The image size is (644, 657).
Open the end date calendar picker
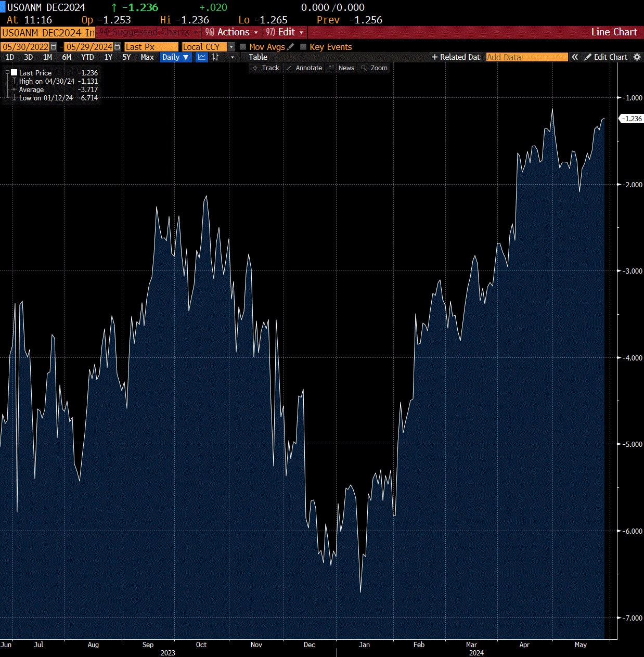click(x=117, y=47)
